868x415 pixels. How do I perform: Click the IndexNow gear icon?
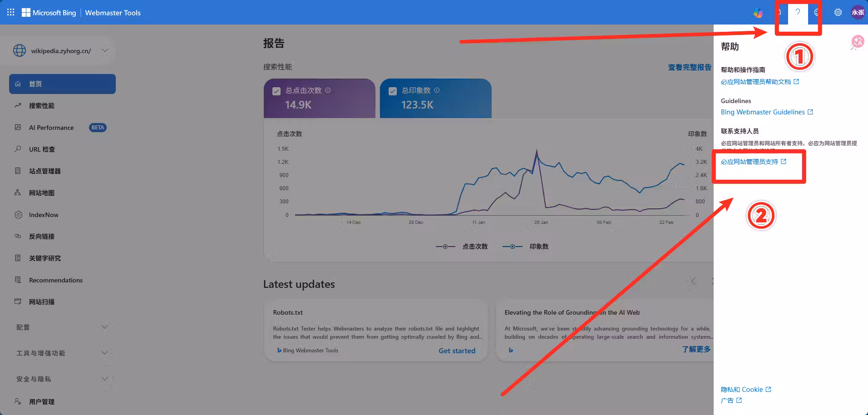click(18, 215)
